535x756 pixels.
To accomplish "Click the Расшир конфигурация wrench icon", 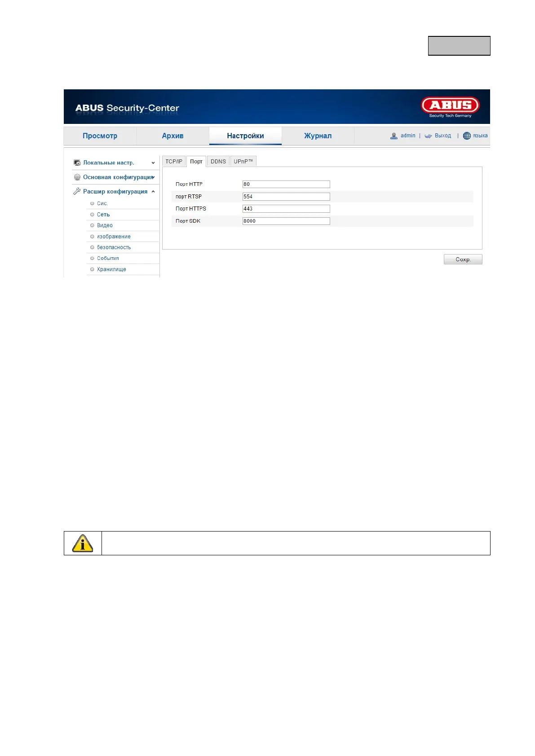I will 77,191.
